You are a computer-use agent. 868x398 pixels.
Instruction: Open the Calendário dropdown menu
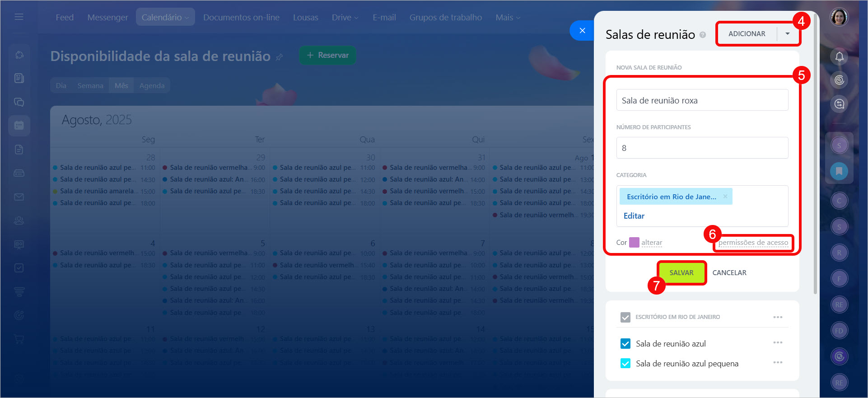pyautogui.click(x=165, y=17)
